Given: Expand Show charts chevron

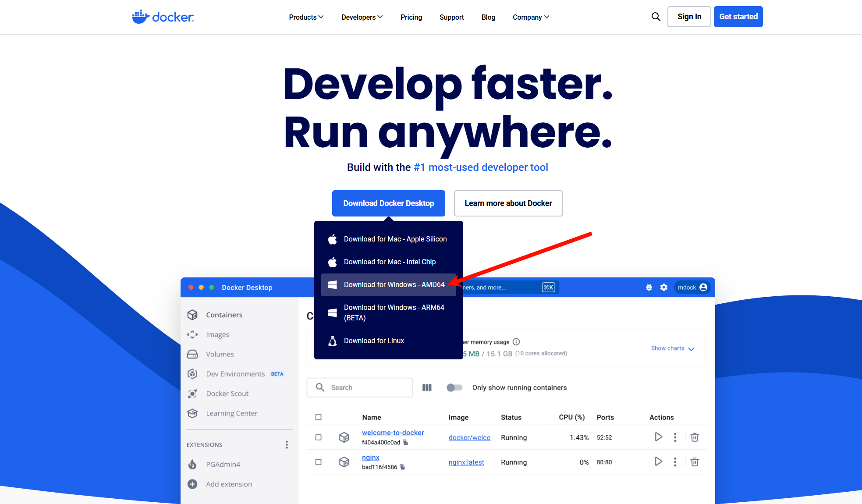Looking at the screenshot, I should (x=691, y=349).
